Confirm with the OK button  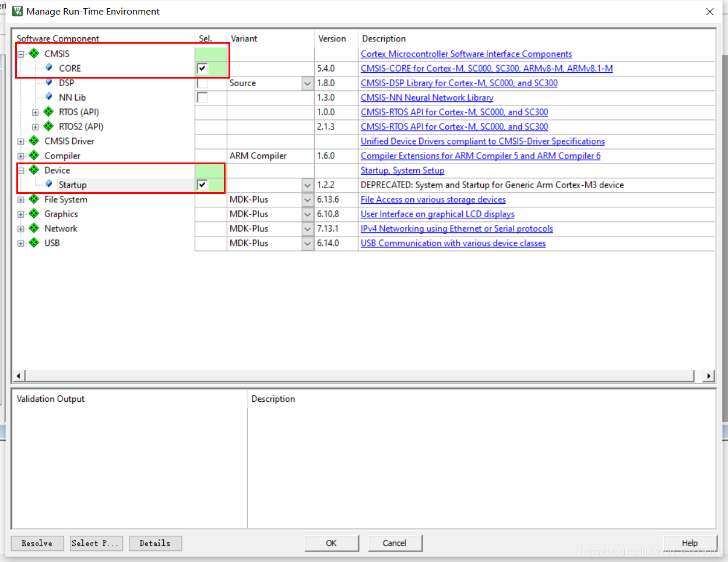click(331, 543)
